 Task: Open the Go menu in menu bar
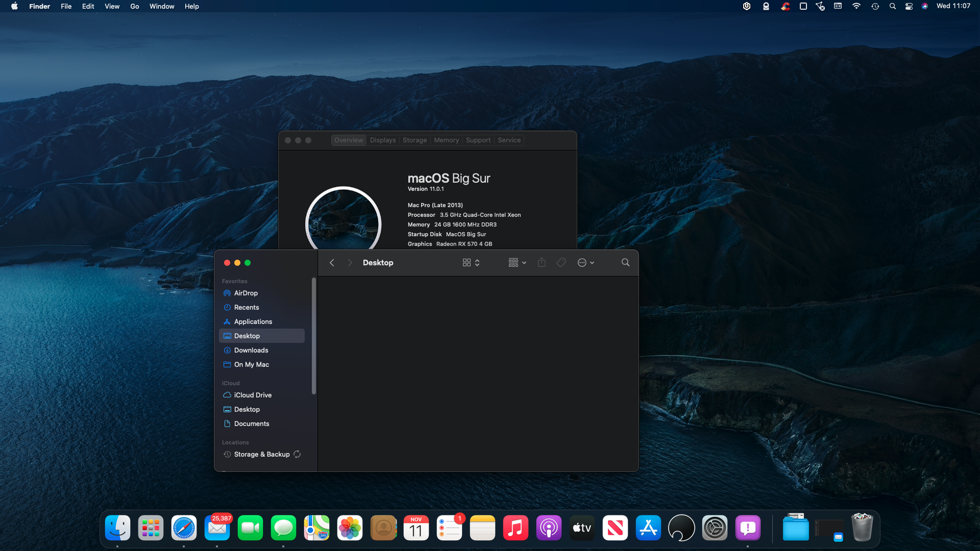(135, 6)
